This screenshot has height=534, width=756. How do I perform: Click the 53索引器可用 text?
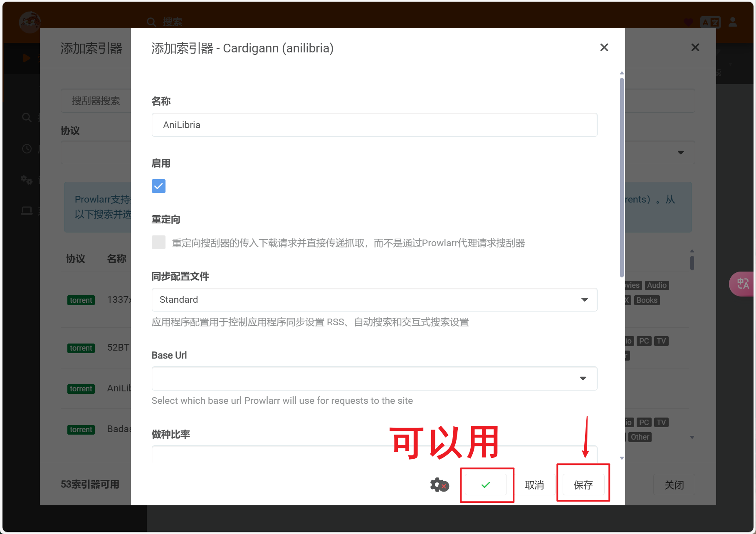(90, 485)
